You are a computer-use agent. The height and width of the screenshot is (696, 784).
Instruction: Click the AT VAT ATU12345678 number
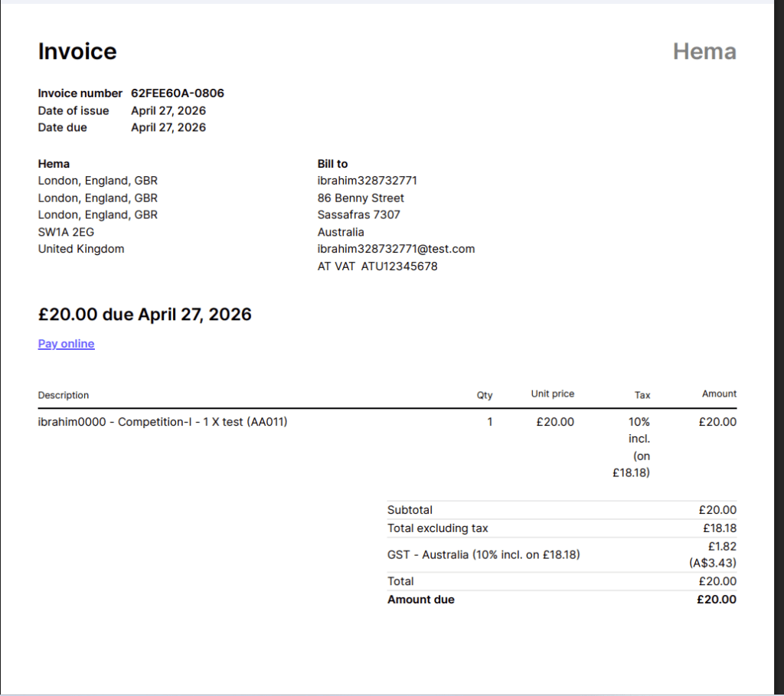[x=377, y=266]
